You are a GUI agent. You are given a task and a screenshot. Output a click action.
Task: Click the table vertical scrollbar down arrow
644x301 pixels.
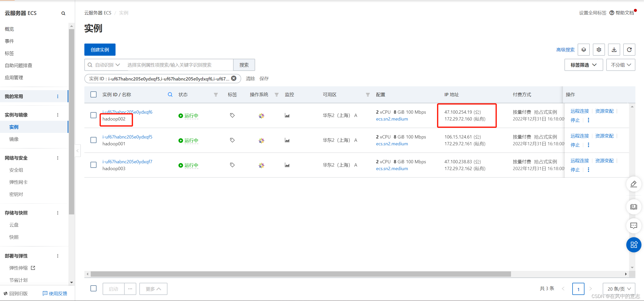(x=632, y=267)
